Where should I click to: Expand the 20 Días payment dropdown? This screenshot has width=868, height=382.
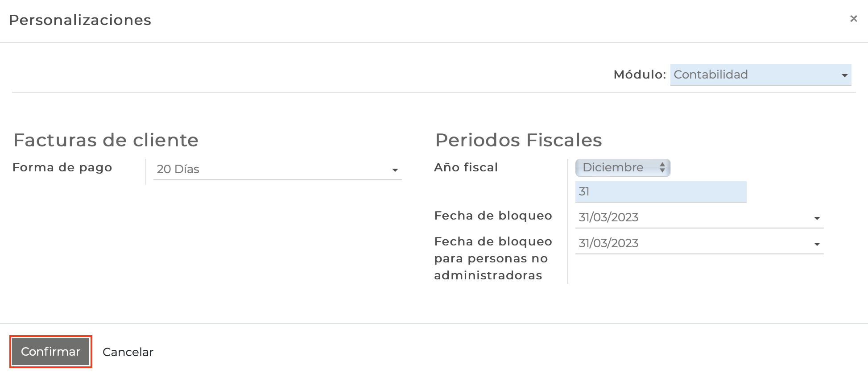click(x=277, y=170)
